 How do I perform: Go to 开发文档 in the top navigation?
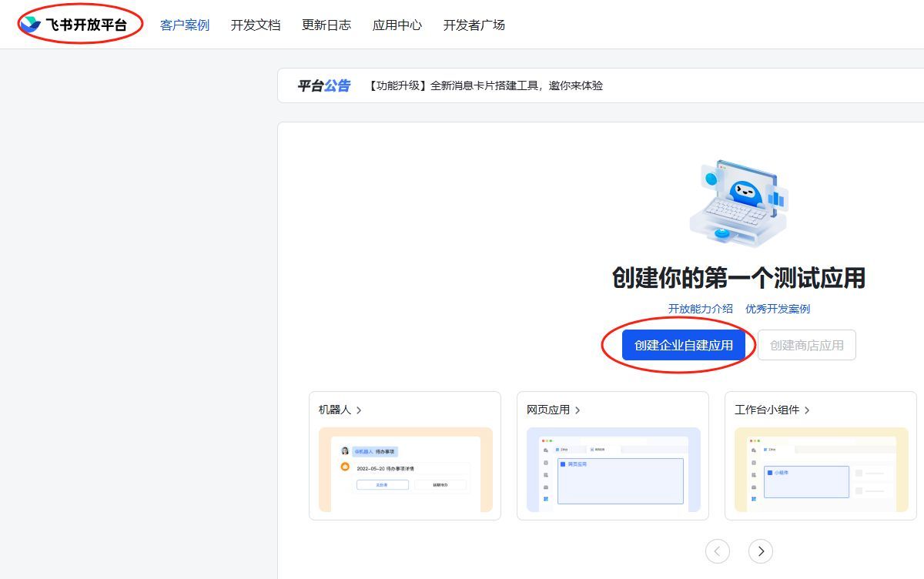pos(256,25)
